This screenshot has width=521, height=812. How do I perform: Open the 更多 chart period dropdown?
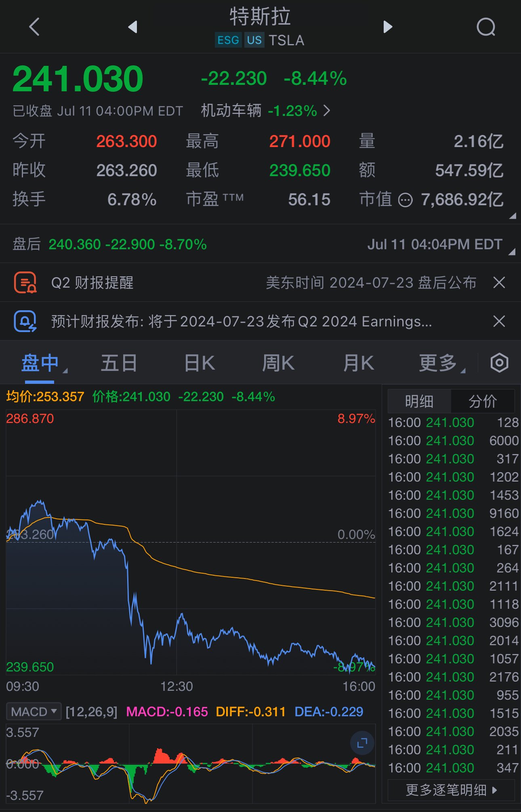pos(442,363)
